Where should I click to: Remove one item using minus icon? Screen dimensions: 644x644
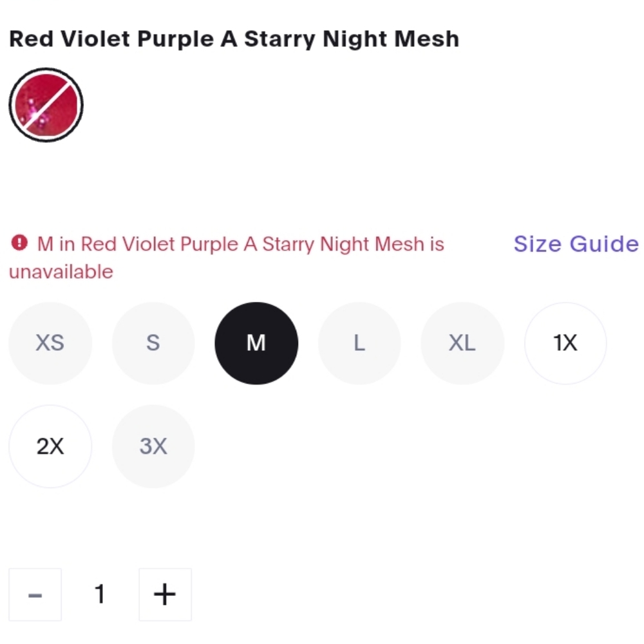tap(35, 594)
